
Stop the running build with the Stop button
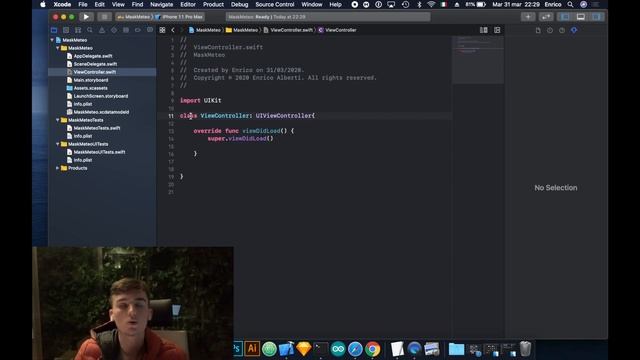click(104, 17)
